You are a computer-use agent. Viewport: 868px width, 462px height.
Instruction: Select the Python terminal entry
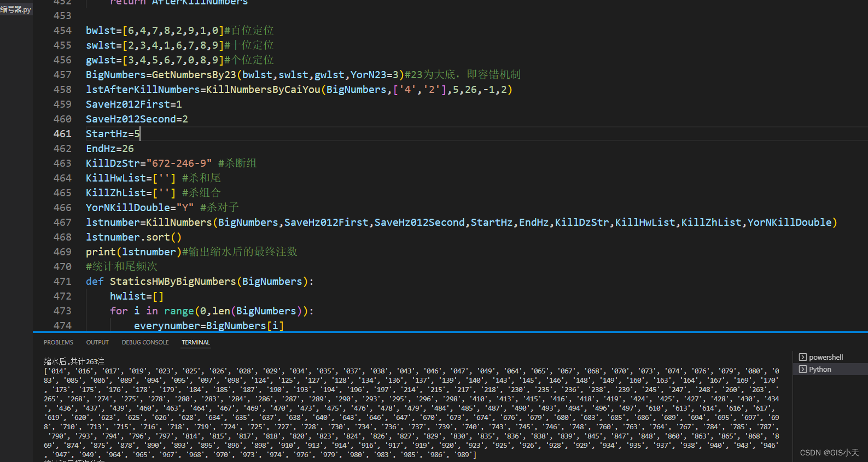tap(820, 369)
